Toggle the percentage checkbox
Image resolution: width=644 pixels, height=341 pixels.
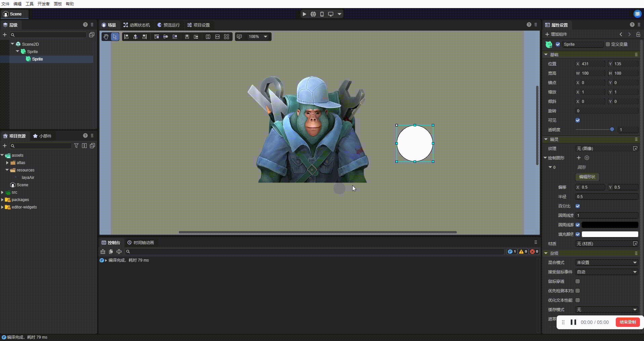577,206
